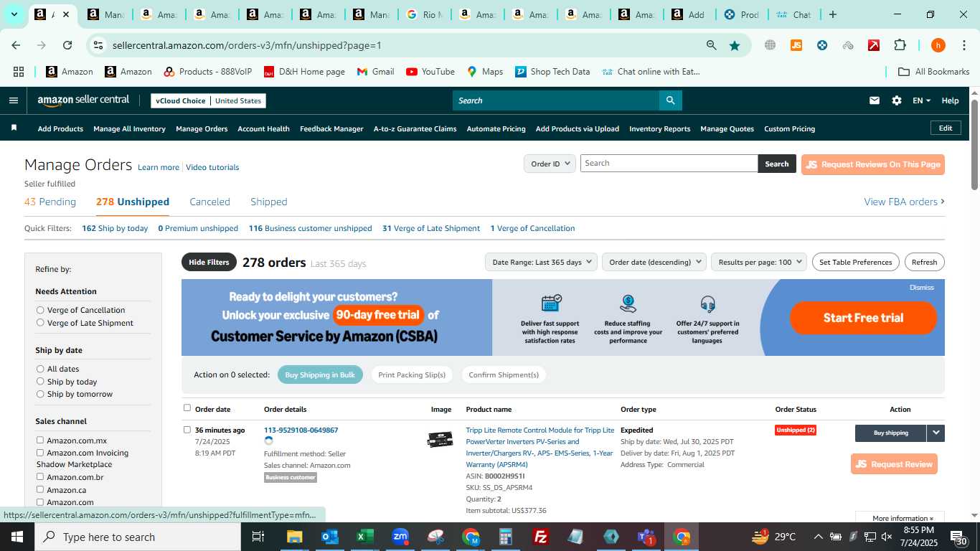
Task: Open Excel from the taskbar
Action: [x=364, y=537]
